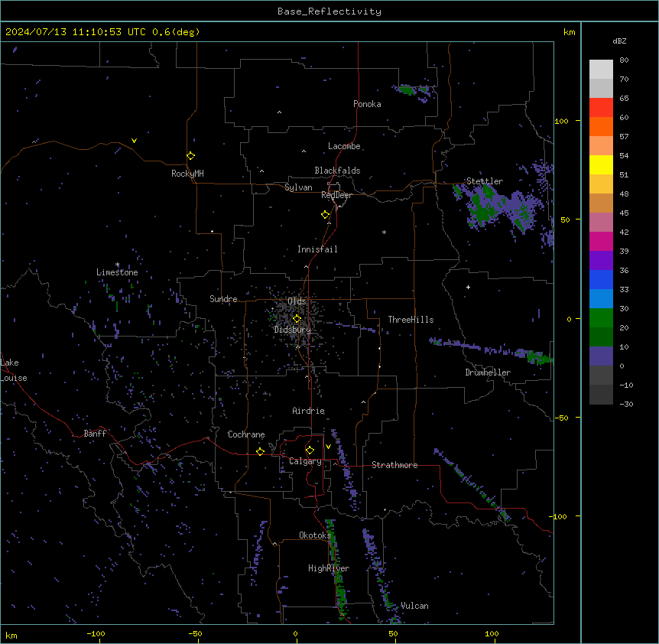Click the echo streak north of Drumheller
The width and height of the screenshot is (659, 644).
(x=489, y=350)
